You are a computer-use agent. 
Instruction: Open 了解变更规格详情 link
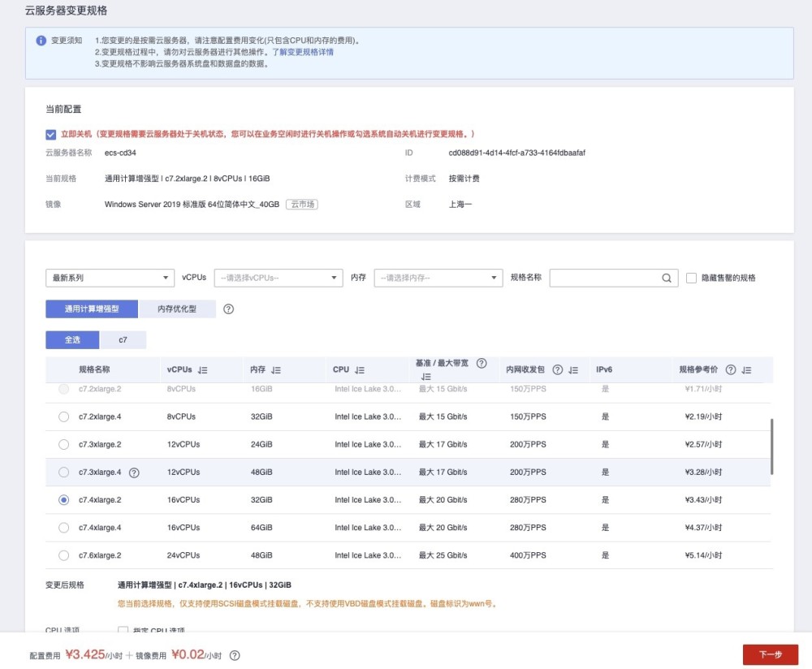tap(303, 52)
